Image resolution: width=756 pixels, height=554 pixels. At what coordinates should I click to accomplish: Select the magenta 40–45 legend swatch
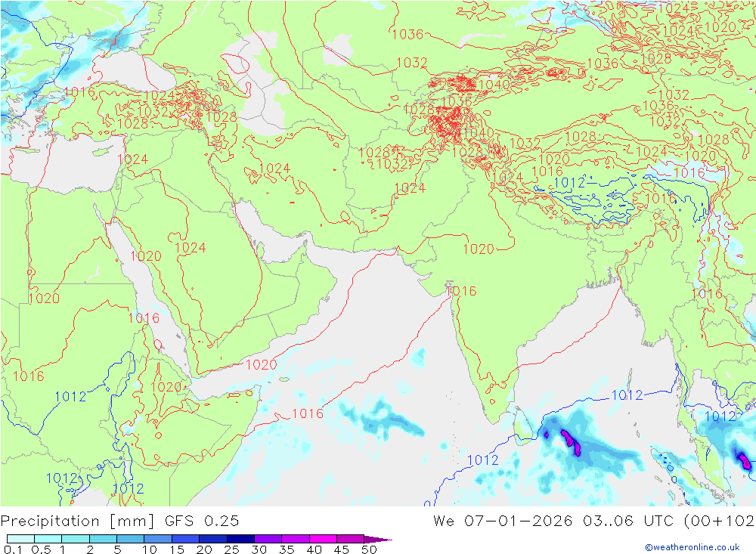323,539
